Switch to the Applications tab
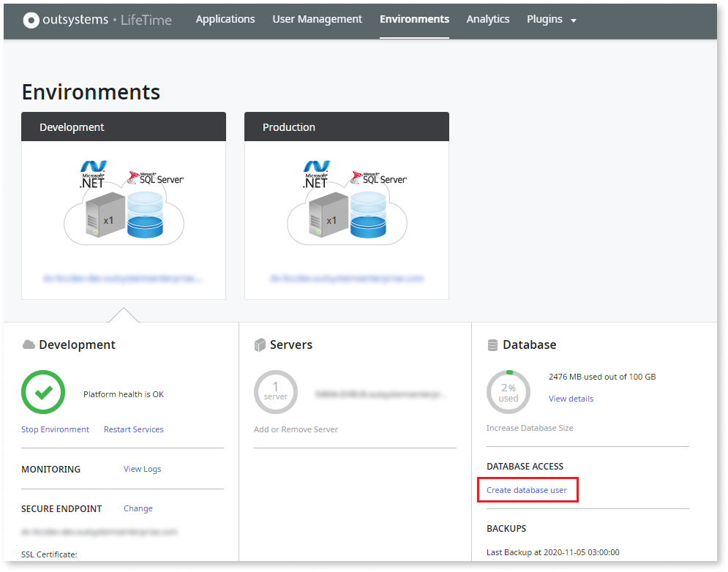 [x=225, y=19]
